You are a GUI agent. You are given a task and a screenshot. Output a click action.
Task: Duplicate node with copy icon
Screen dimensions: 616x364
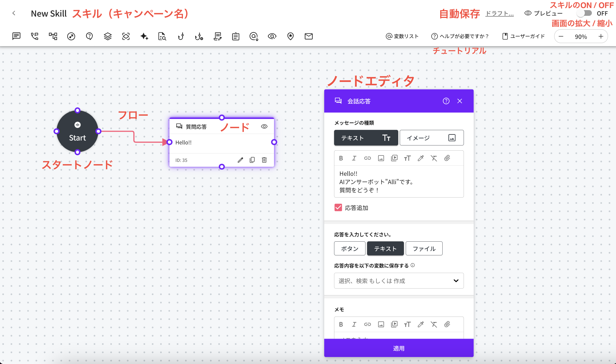point(252,160)
